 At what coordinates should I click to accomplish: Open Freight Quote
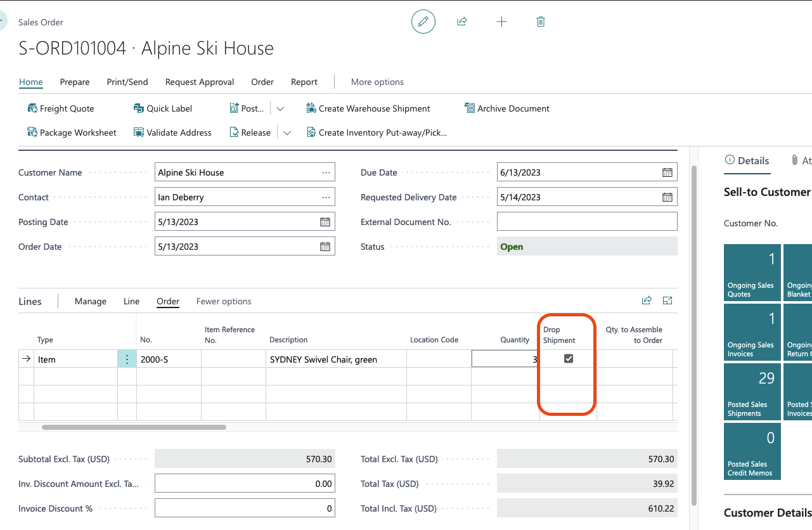click(61, 108)
